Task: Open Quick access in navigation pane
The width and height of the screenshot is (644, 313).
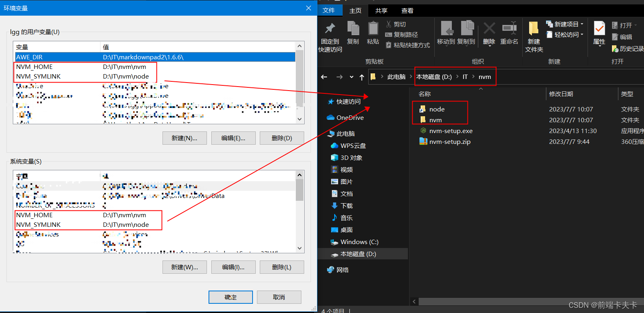Action: click(344, 101)
